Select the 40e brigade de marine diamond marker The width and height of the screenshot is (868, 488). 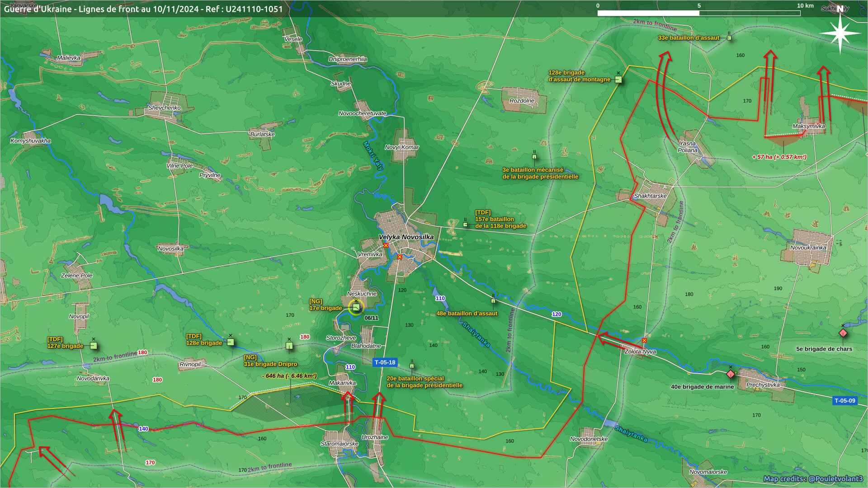[x=730, y=374]
